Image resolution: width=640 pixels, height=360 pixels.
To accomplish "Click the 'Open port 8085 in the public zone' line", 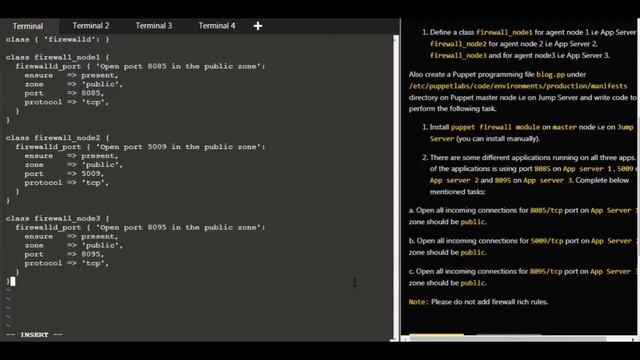I will tap(140, 66).
